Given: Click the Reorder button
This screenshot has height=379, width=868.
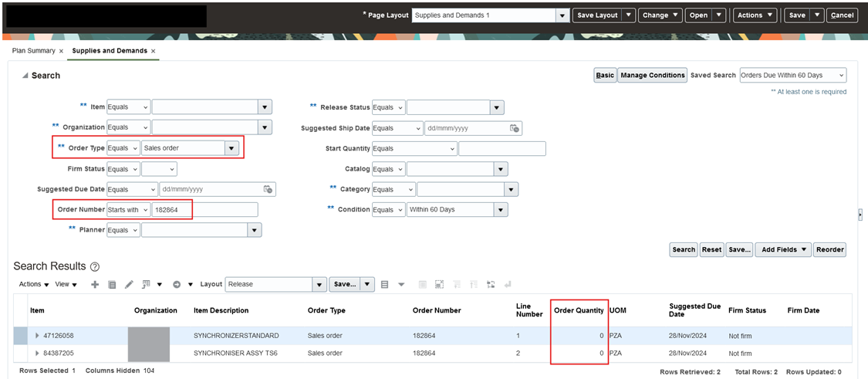Looking at the screenshot, I should pos(829,250).
